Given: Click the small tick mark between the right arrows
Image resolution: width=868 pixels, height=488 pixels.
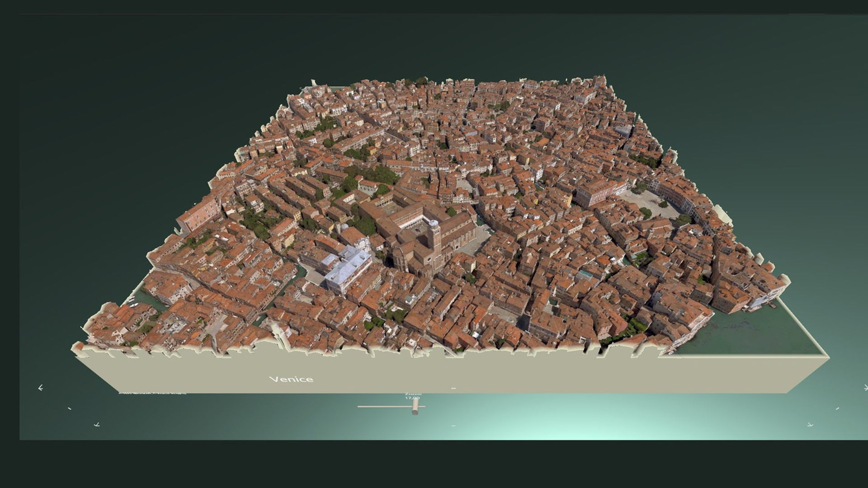Looking at the screenshot, I should tap(837, 408).
